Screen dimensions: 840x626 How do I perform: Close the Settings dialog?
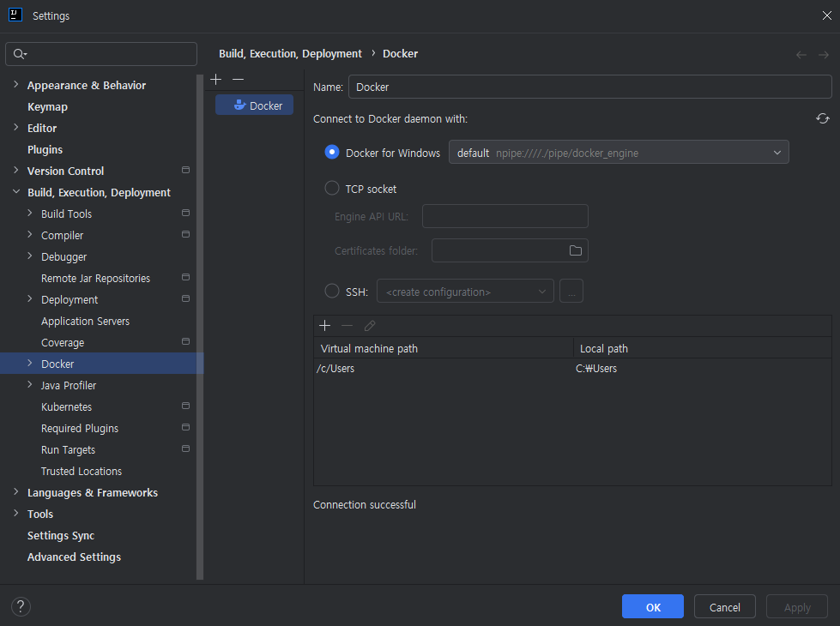point(826,15)
